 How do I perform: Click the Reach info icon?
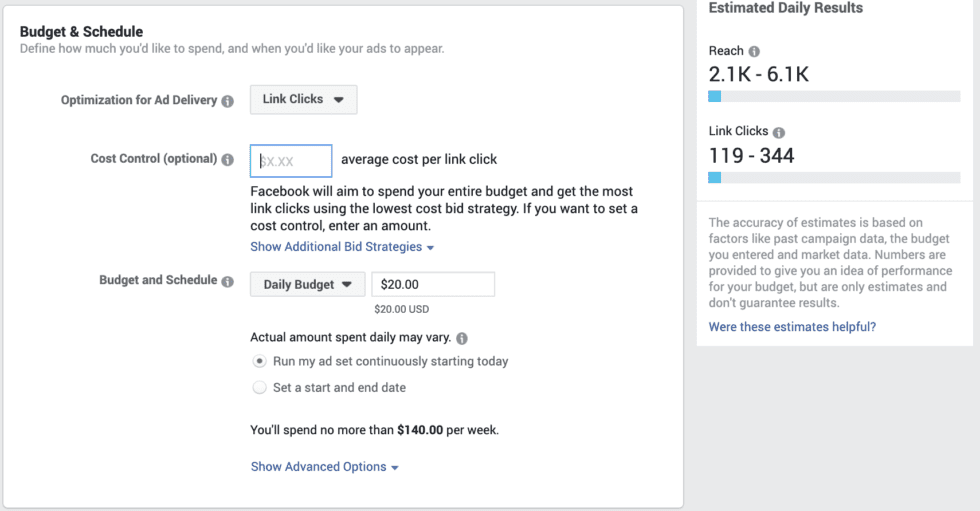pyautogui.click(x=754, y=51)
